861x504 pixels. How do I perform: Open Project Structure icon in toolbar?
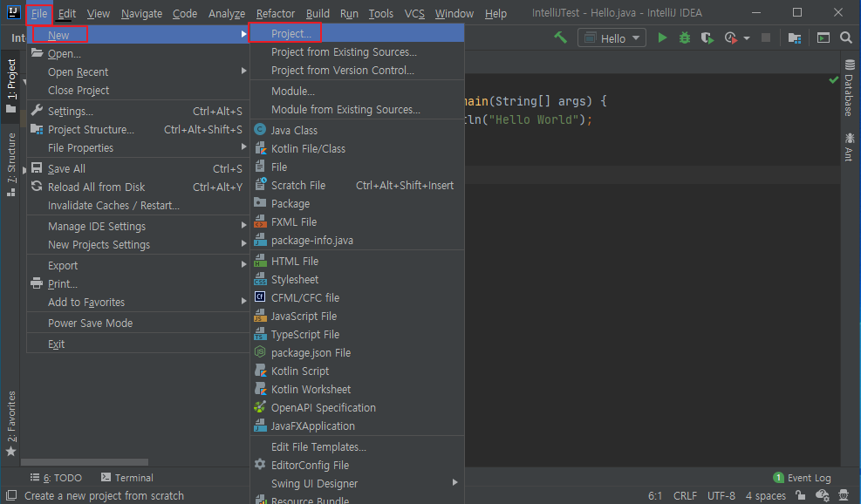point(795,37)
